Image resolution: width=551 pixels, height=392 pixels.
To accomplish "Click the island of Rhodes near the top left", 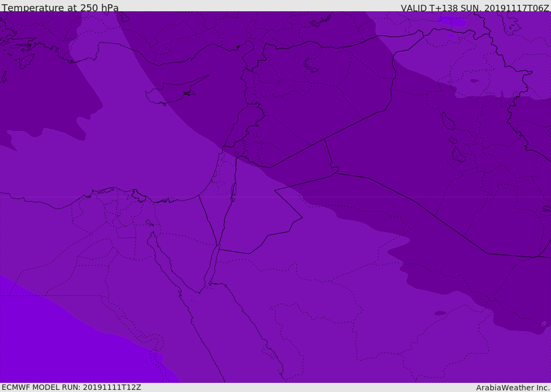I will [x=27, y=61].
